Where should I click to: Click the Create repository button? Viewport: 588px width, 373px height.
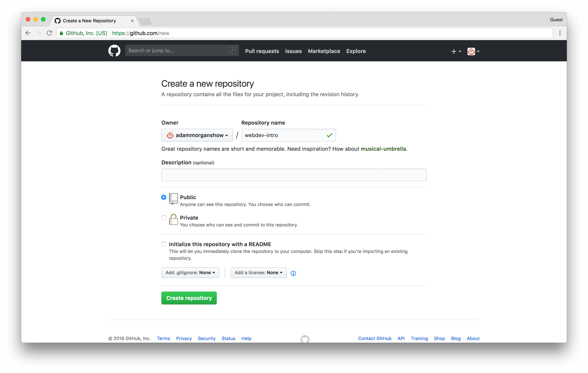tap(189, 298)
